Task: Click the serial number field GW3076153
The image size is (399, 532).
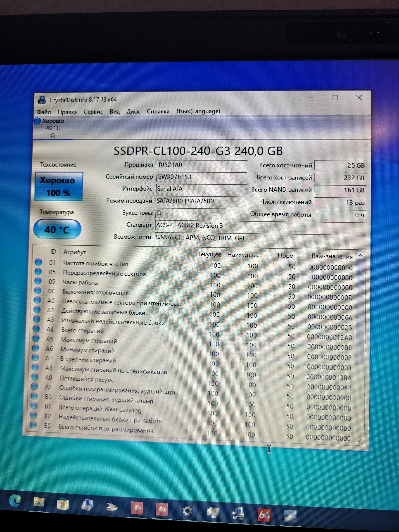Action: pyautogui.click(x=201, y=177)
